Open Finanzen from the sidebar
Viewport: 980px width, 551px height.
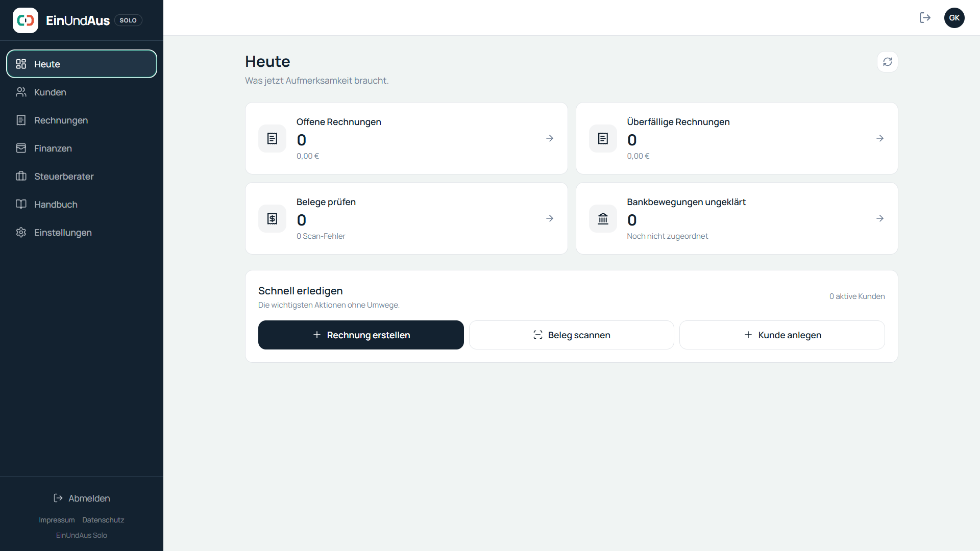click(x=82, y=148)
